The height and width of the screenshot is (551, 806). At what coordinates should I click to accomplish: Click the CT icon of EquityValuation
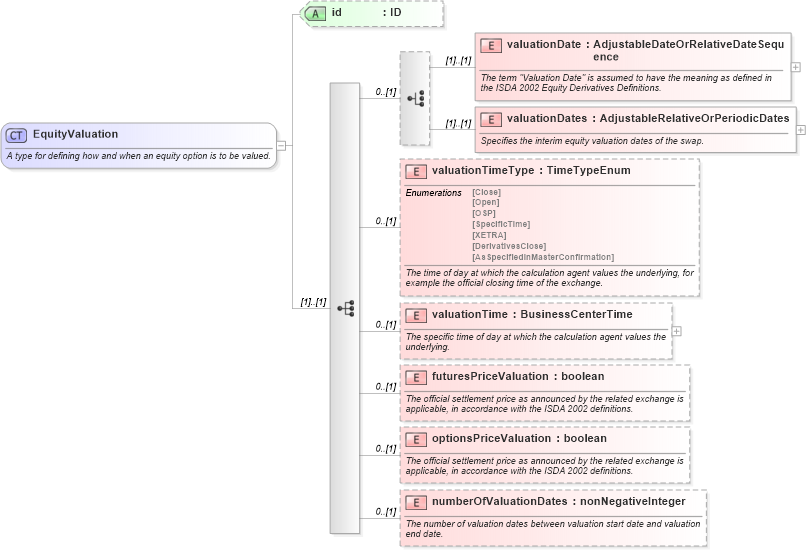16,136
